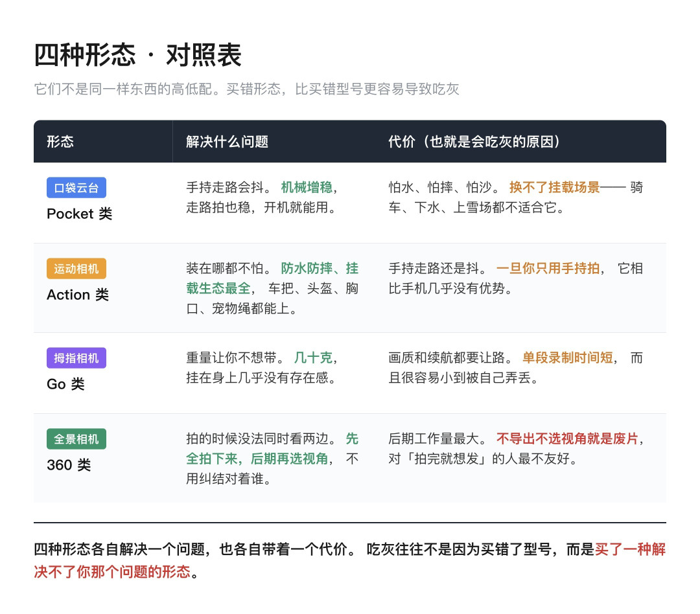Click the subtitle starting 它们不是同一样东西的高低配
Image resolution: width=700 pixels, height=614 pixels.
tap(246, 89)
